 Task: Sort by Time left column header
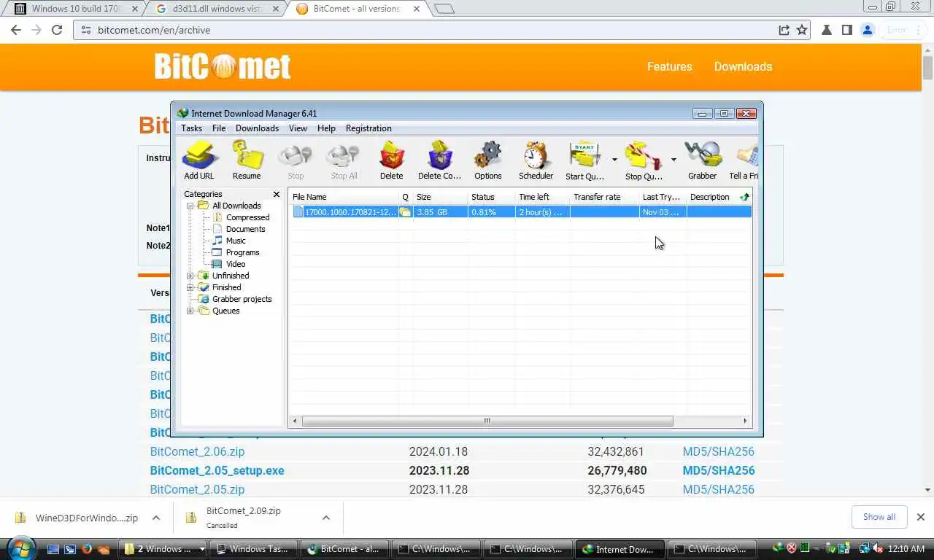pyautogui.click(x=542, y=197)
